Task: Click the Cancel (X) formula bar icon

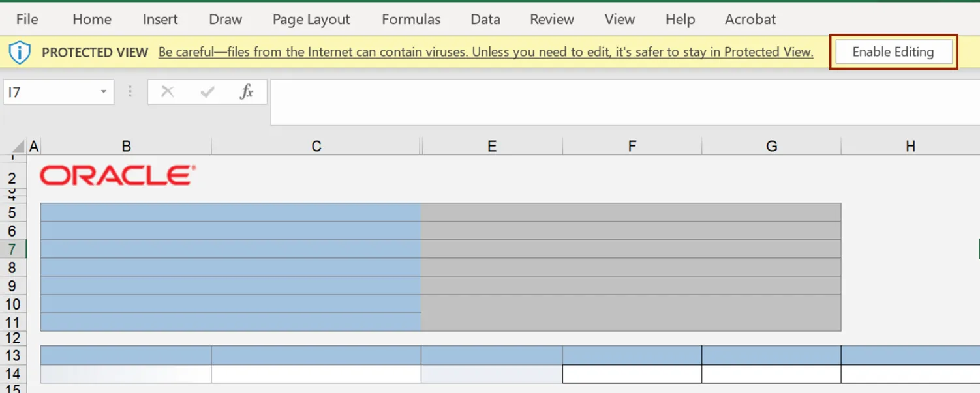Action: click(x=168, y=92)
